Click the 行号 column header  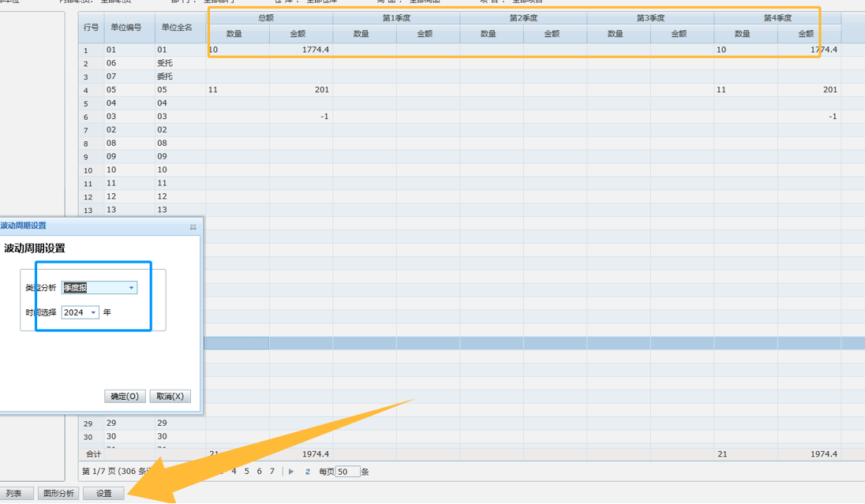coord(91,28)
